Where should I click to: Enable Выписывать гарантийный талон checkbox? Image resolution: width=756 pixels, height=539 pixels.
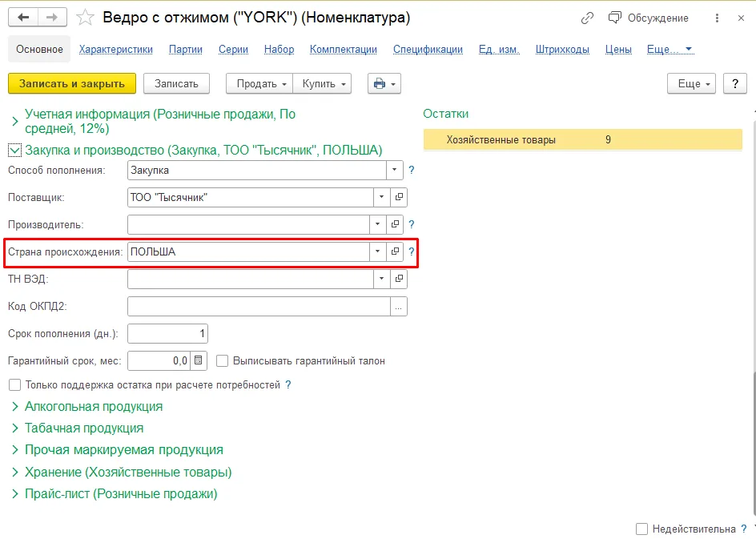tap(223, 361)
